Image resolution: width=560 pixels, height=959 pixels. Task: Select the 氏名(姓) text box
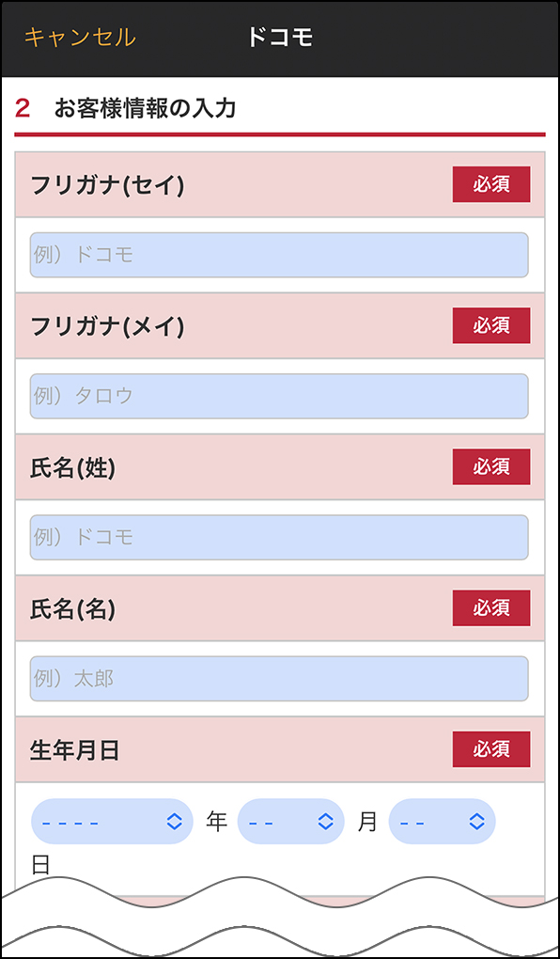coord(279,537)
